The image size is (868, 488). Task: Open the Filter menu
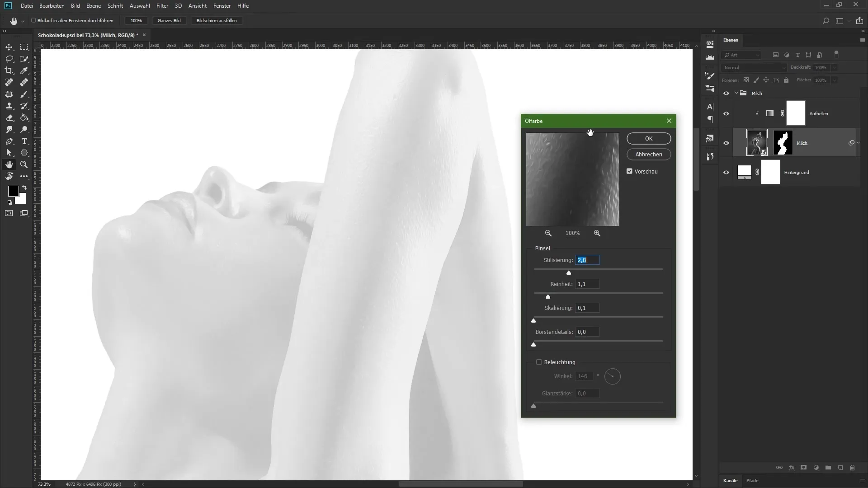[162, 6]
